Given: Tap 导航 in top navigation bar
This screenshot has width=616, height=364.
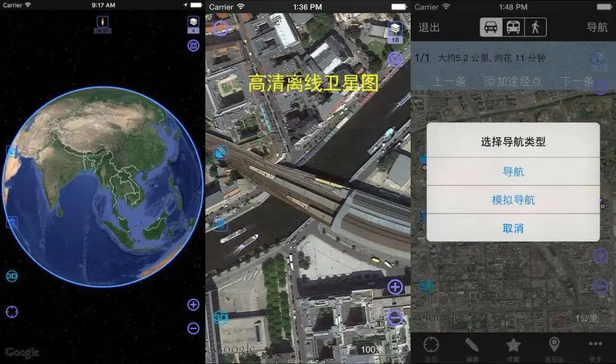Looking at the screenshot, I should (597, 27).
